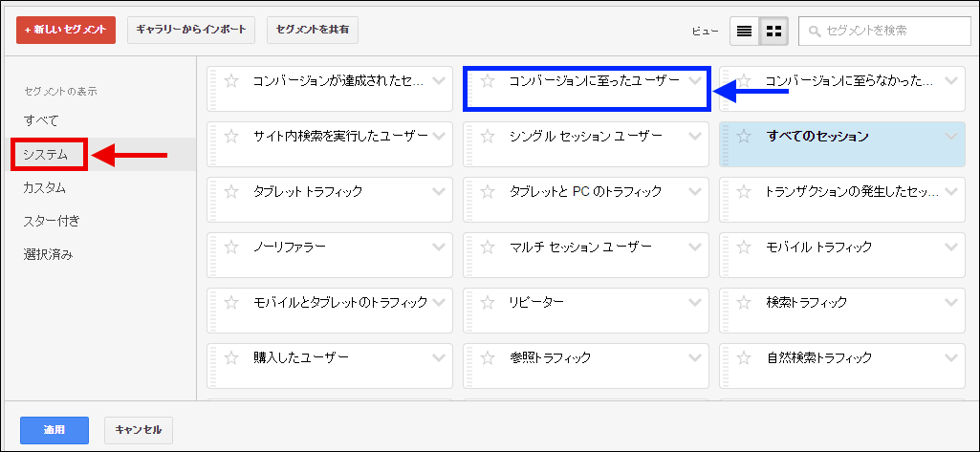Star the モバイル トラフィック segment
Viewport: 980px width, 452px height.
point(745,248)
